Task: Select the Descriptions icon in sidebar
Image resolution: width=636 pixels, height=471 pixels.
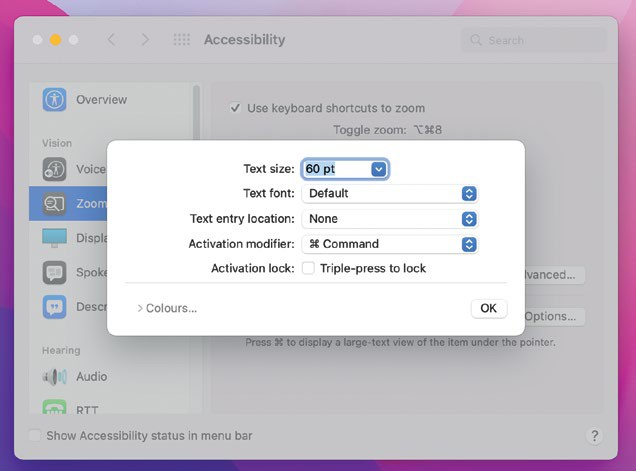Action: pos(54,307)
